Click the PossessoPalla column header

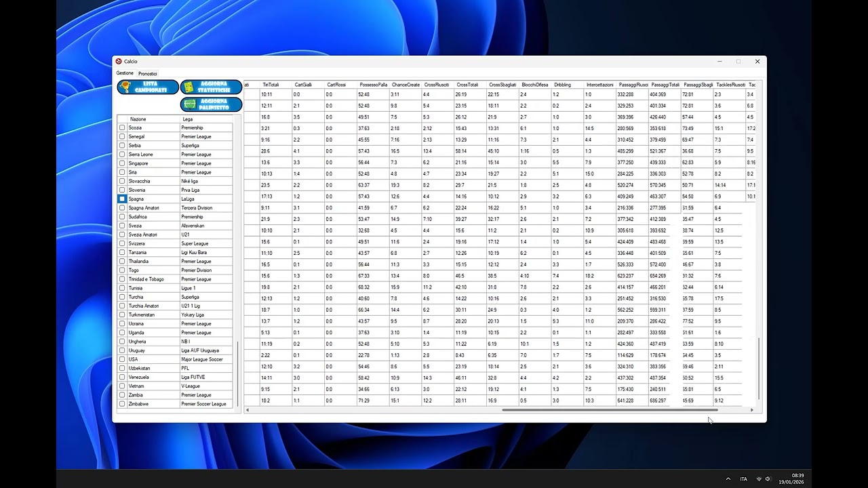point(372,85)
